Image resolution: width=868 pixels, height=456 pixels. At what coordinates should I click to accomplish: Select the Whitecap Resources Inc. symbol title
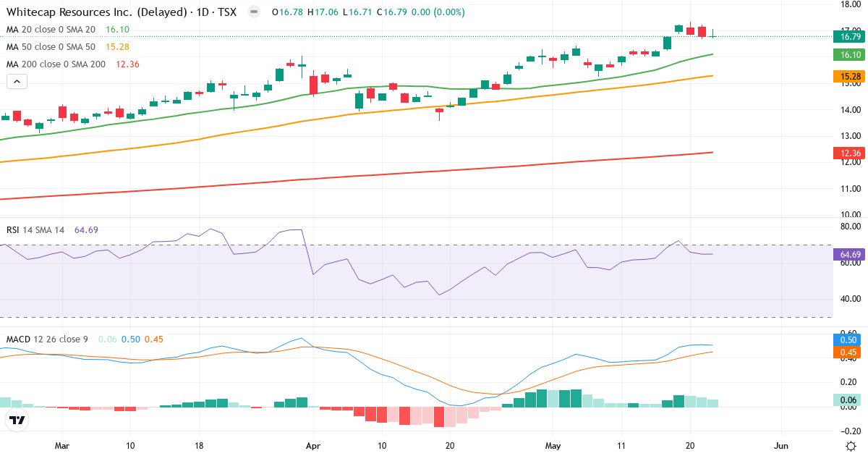click(120, 12)
